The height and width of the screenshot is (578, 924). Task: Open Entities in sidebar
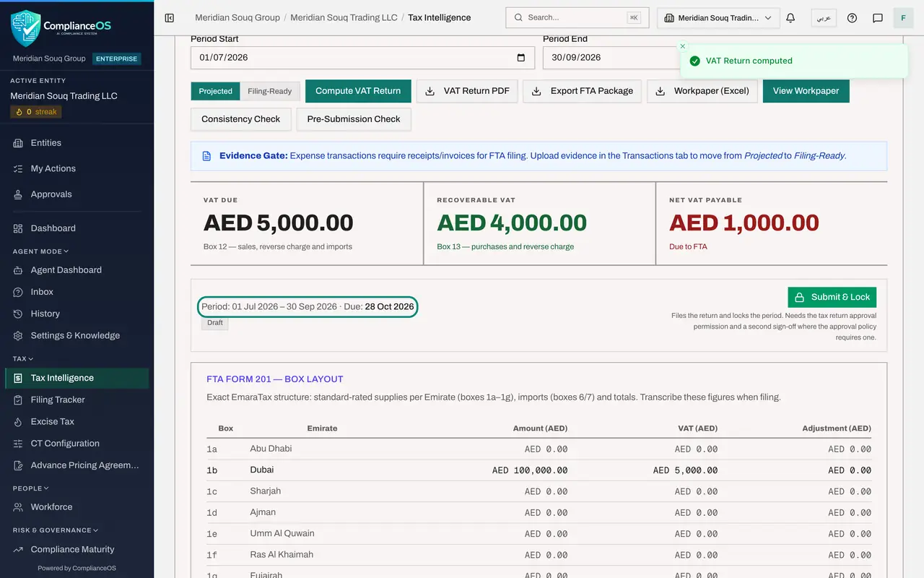point(77,143)
